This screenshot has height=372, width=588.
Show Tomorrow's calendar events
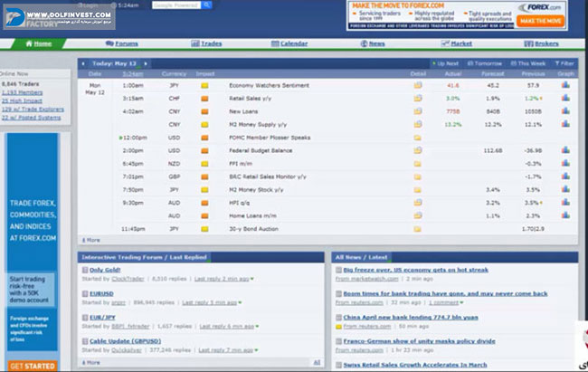click(x=486, y=63)
